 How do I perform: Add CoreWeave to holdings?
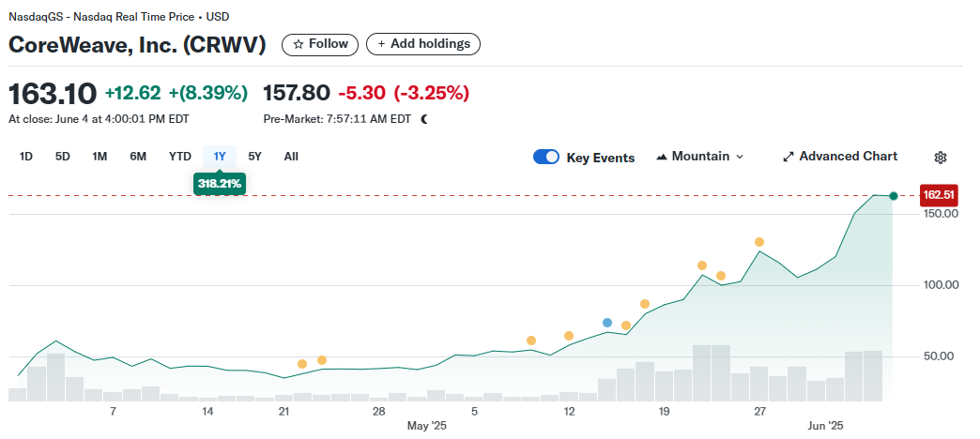(423, 44)
